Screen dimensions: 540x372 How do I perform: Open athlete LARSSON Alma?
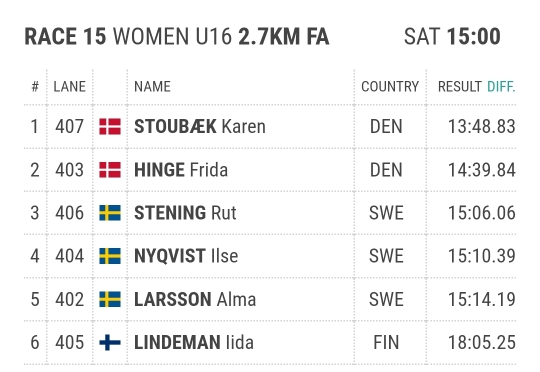(195, 299)
